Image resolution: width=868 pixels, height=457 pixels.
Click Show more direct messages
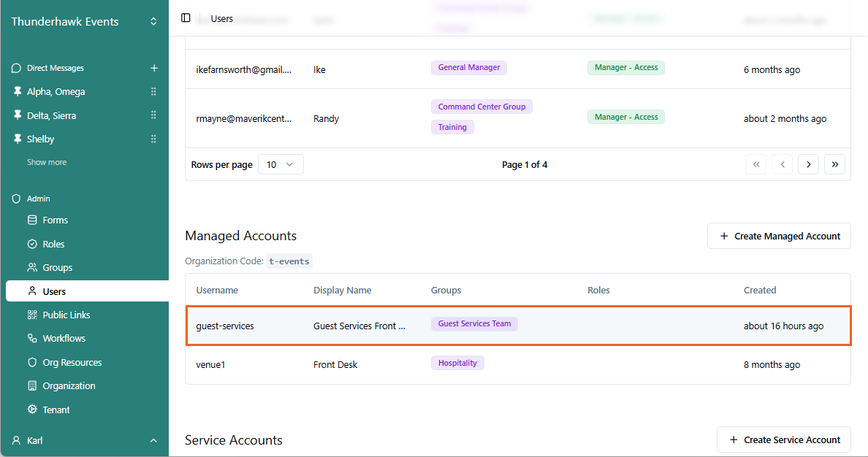(x=47, y=162)
